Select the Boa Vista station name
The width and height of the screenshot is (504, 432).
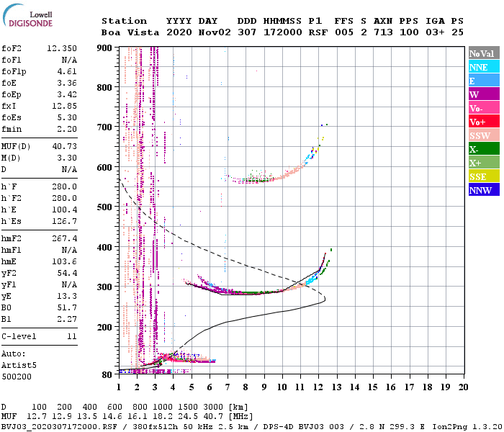tap(127, 32)
